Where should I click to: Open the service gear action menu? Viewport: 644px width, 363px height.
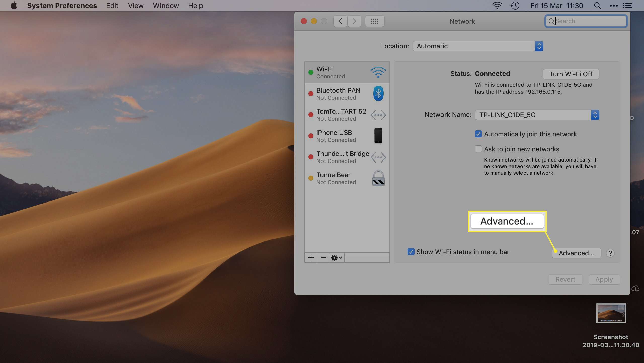click(337, 257)
